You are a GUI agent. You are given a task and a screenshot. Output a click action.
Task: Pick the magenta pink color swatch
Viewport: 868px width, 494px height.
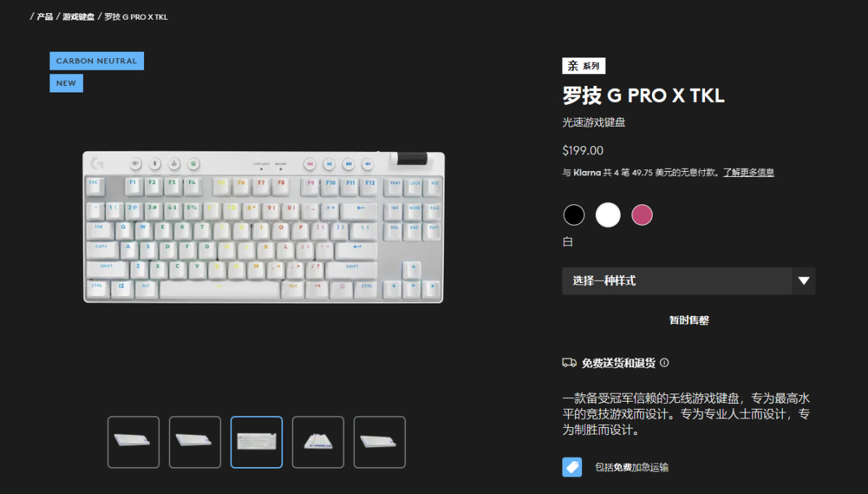[642, 215]
